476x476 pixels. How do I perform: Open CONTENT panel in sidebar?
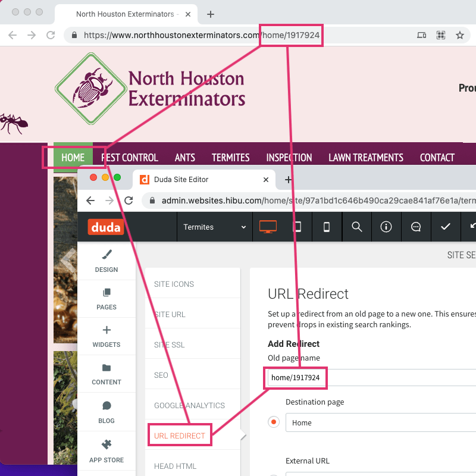click(x=107, y=374)
